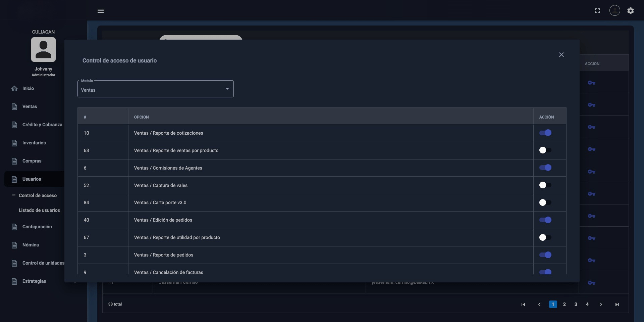Disable Comisiones de Agentes access
The height and width of the screenshot is (322, 644).
tap(545, 168)
